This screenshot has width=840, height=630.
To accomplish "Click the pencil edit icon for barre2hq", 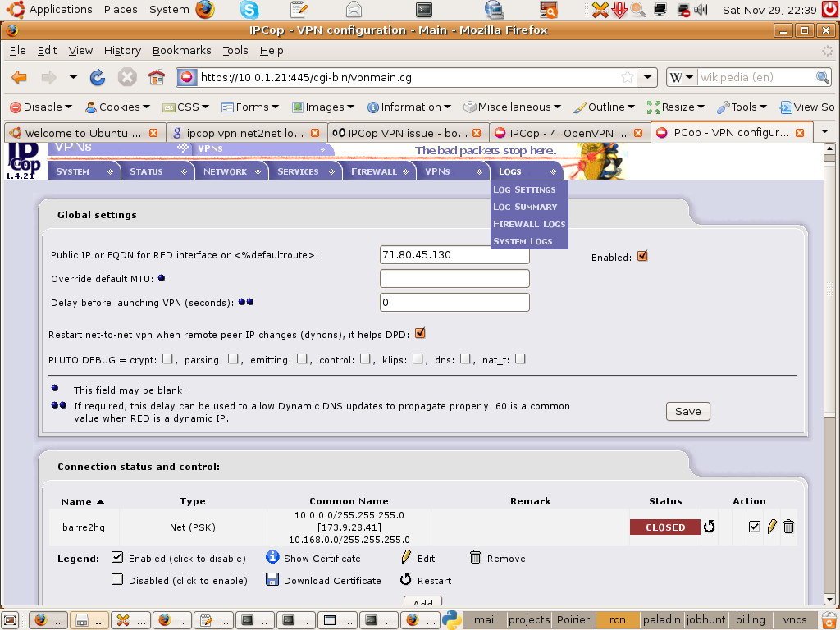I will coord(772,527).
